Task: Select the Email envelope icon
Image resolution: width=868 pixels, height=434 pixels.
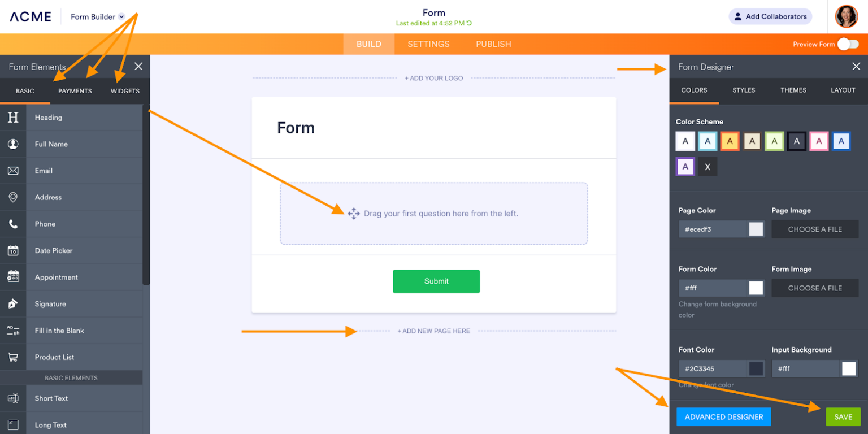Action: [12, 170]
